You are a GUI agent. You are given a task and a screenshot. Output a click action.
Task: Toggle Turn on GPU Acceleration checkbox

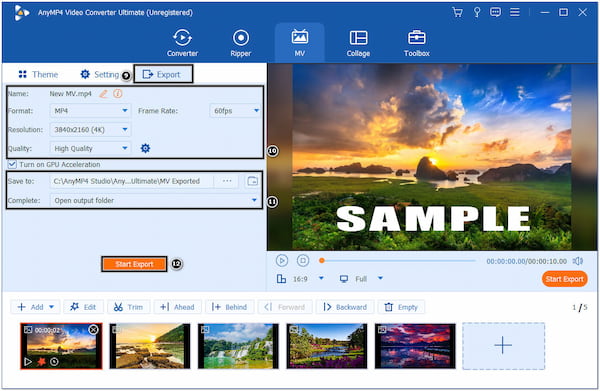[x=12, y=165]
